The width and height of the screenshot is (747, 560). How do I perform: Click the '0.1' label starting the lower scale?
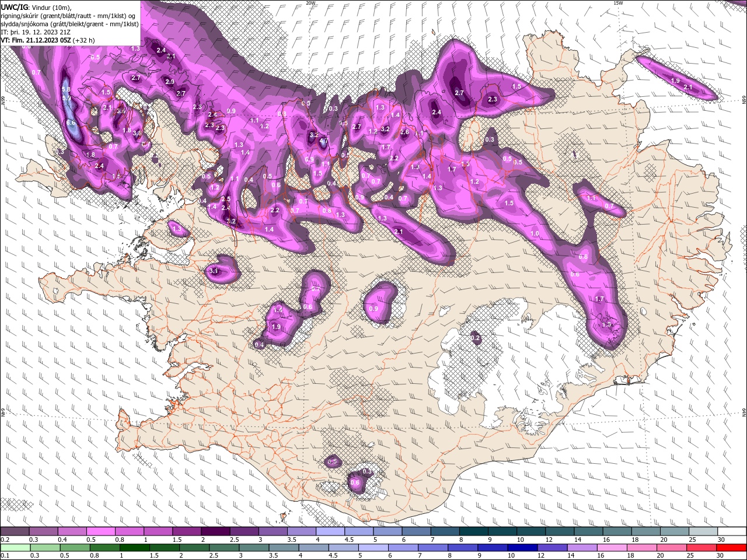tap(5, 555)
